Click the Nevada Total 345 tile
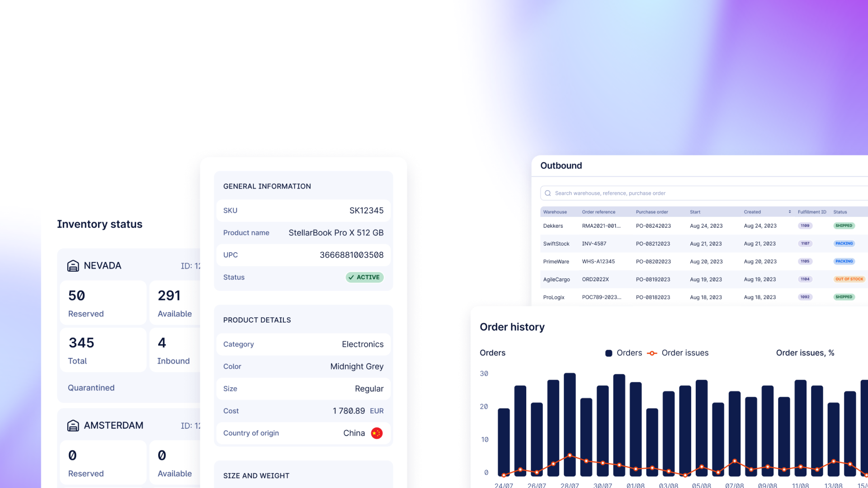This screenshot has height=488, width=868. coord(103,350)
